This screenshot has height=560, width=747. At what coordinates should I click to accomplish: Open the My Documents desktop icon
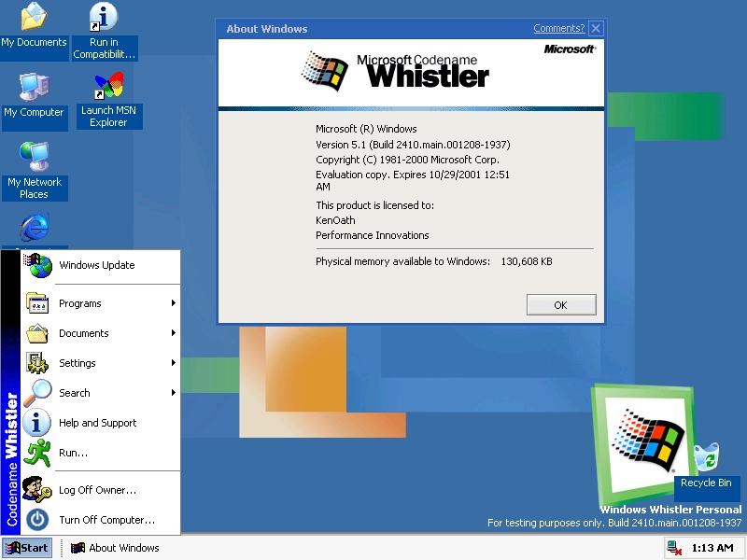click(x=34, y=17)
